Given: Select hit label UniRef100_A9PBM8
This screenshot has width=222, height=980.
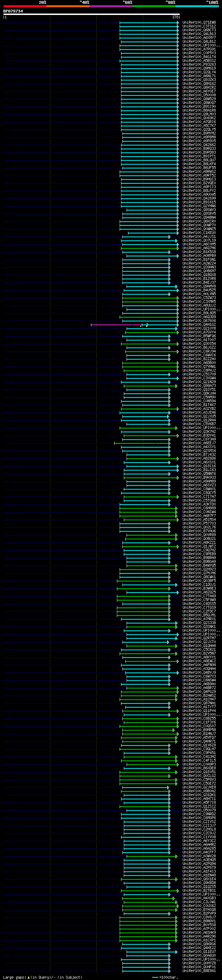Looking at the screenshot, I should pyautogui.click(x=199, y=137).
